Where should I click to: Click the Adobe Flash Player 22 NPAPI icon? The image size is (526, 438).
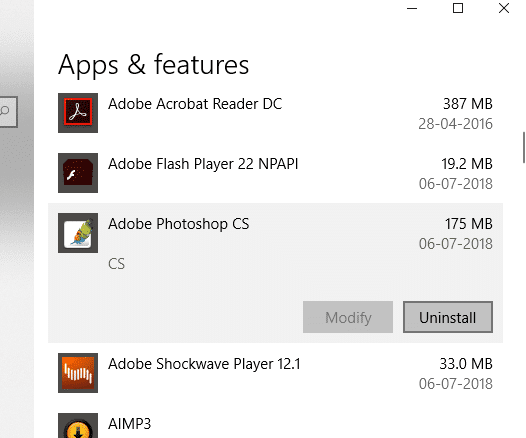pyautogui.click(x=78, y=173)
